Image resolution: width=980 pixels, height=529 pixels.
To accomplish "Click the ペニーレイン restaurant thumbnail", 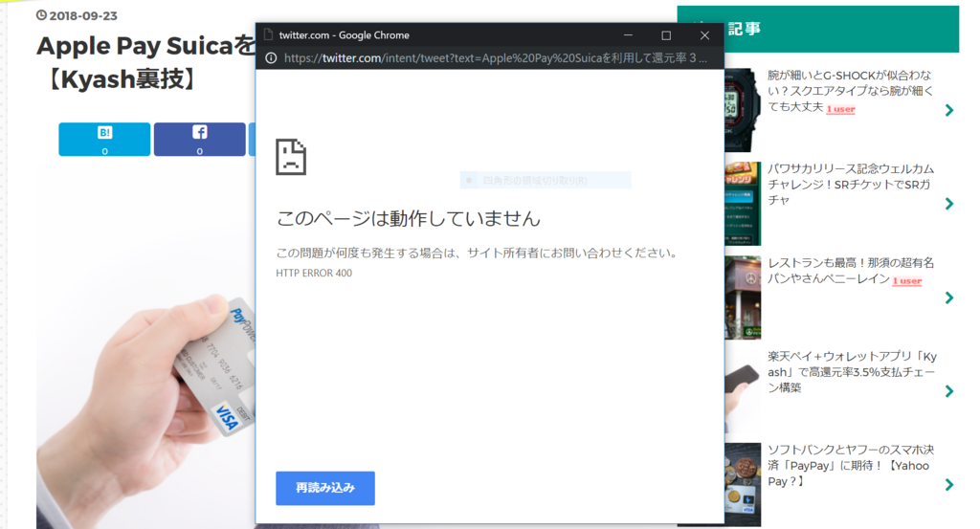I will click(743, 298).
